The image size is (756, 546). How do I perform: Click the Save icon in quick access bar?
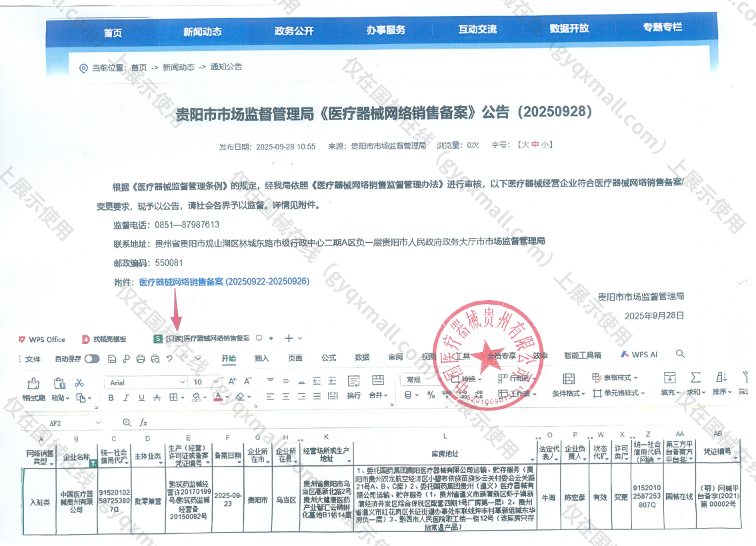coord(112,359)
